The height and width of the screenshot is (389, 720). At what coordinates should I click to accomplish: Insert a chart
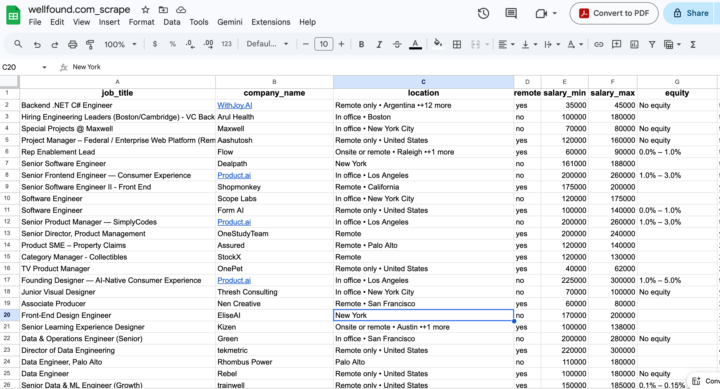[634, 45]
